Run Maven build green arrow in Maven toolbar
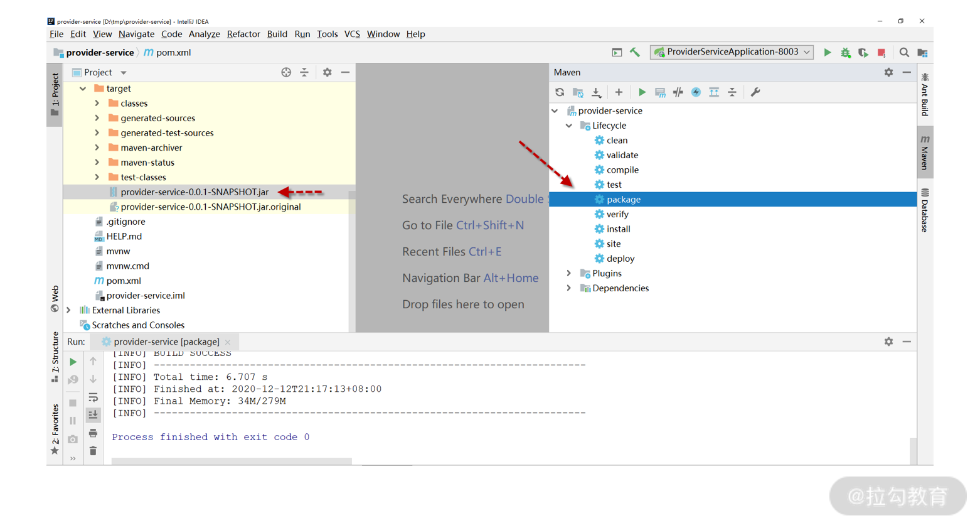 pos(642,92)
